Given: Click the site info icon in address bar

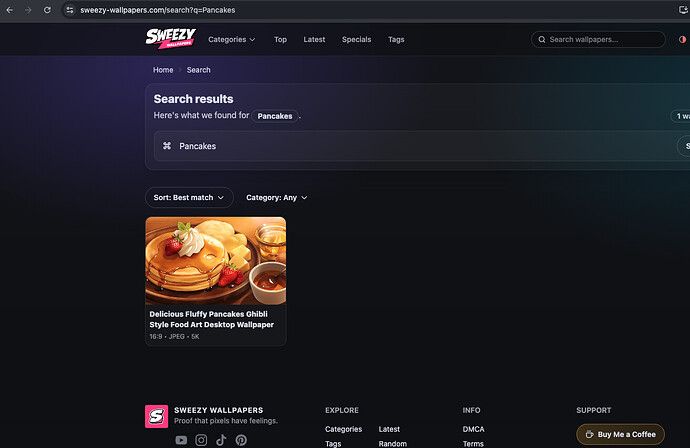Looking at the screenshot, I should (x=69, y=9).
